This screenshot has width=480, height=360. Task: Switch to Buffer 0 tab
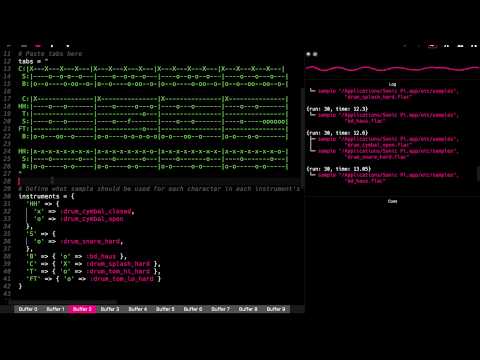click(28, 309)
